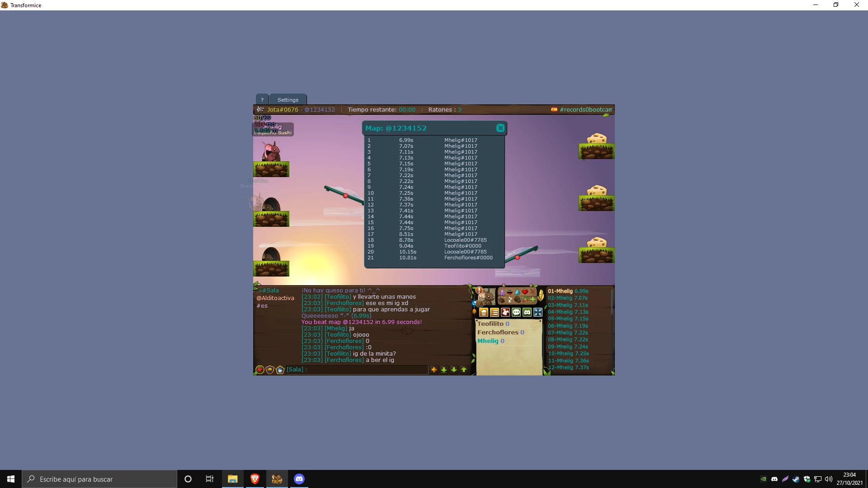Click the room name #records0bootcamp
The width and height of the screenshot is (868, 488).
click(x=585, y=110)
